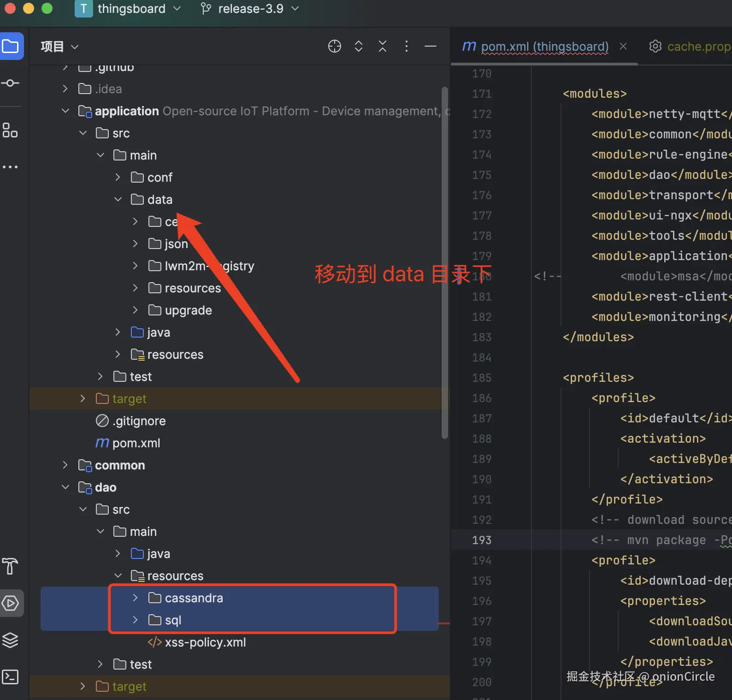Collapse the application module node
This screenshot has width=732, height=700.
pyautogui.click(x=65, y=111)
